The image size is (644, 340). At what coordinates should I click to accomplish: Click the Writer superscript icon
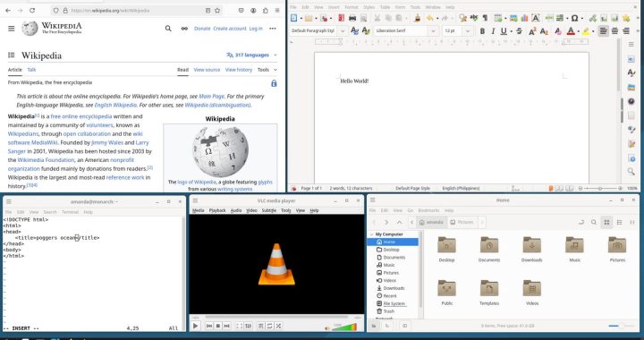tap(532, 30)
